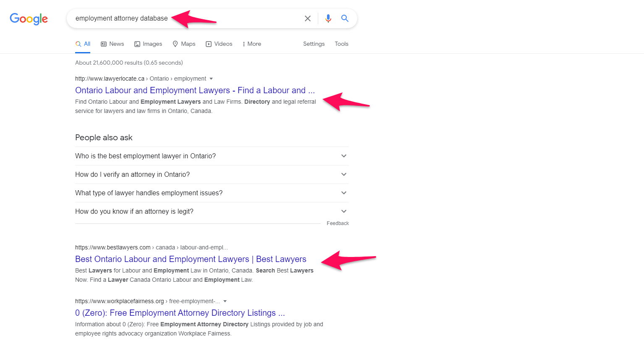The height and width of the screenshot is (346, 644).
Task: Click the magnifying glass search icon
Action: point(345,18)
